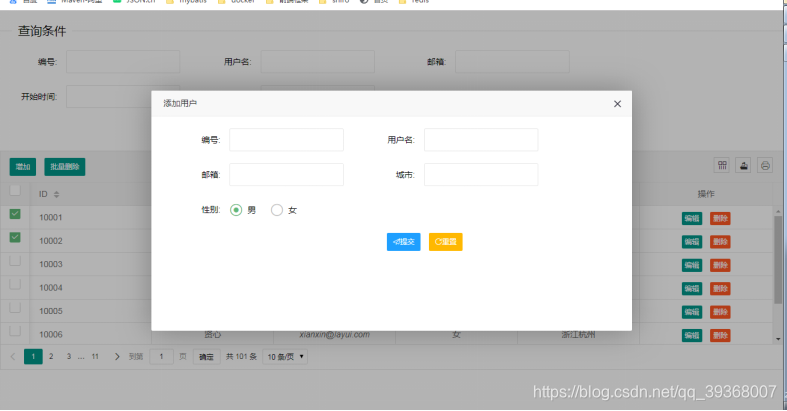Click the 开始时间 query field
This screenshot has height=411, width=787.
pyautogui.click(x=109, y=96)
